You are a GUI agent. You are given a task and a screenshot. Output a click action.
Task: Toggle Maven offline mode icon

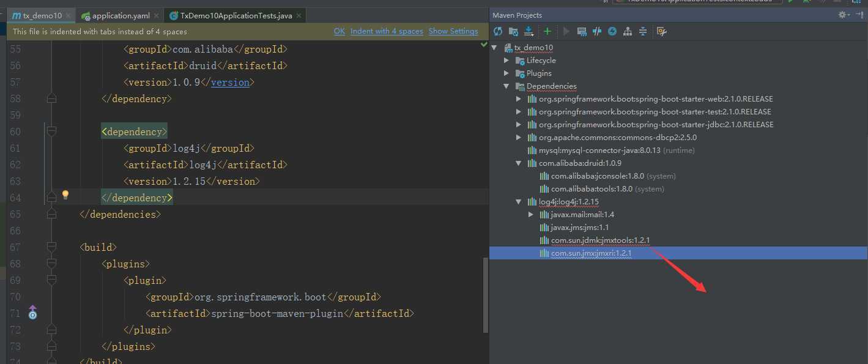tap(597, 31)
